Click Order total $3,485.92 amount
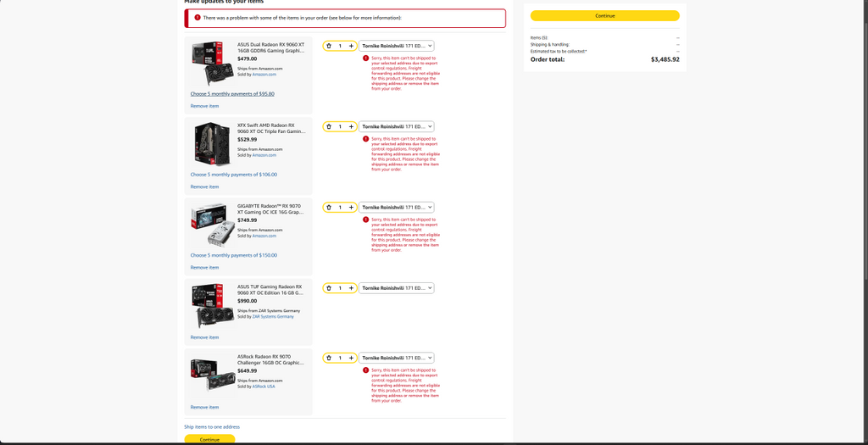Viewport: 868px width, 445px height. point(665,59)
